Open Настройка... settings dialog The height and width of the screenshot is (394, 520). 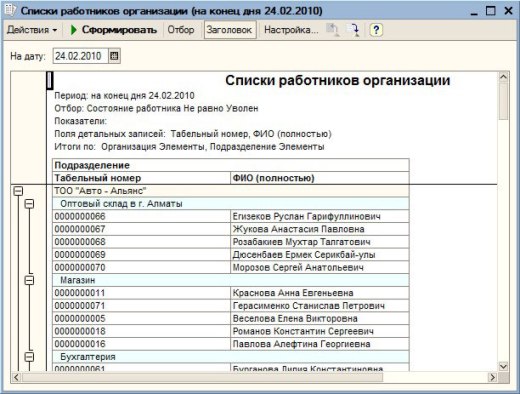[x=291, y=30]
